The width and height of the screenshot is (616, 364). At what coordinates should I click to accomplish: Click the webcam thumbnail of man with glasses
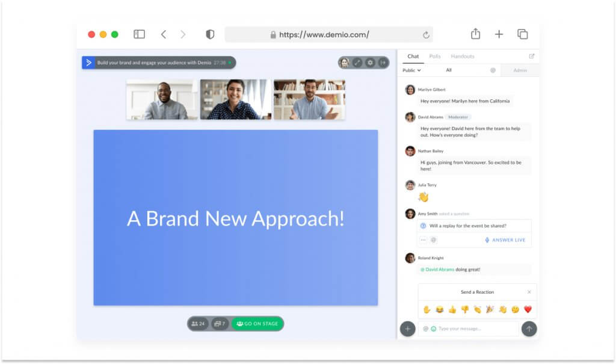pyautogui.click(x=162, y=99)
